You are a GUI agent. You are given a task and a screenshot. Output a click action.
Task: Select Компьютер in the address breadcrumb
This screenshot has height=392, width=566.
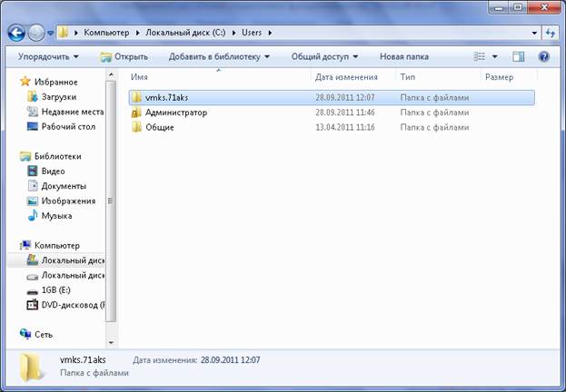106,33
